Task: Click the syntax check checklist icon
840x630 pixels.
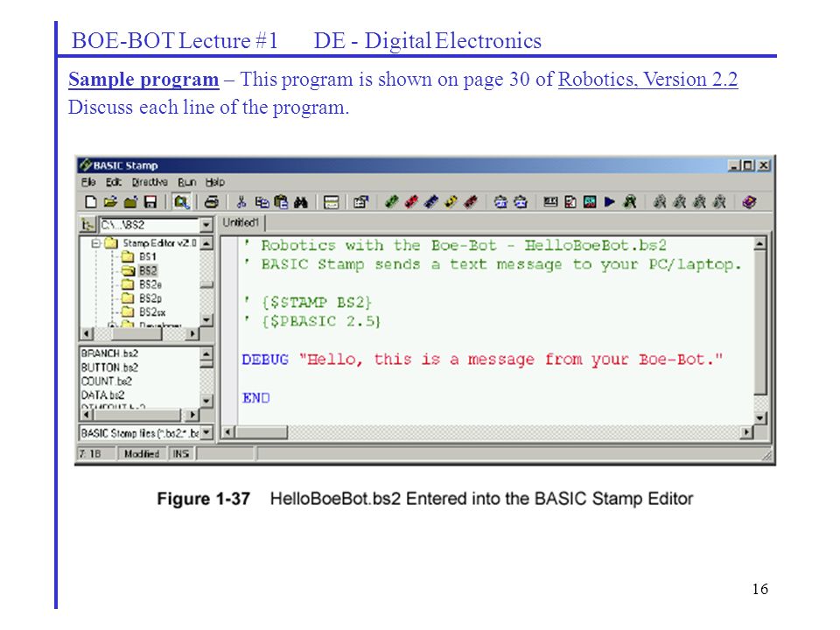Action: 570,202
